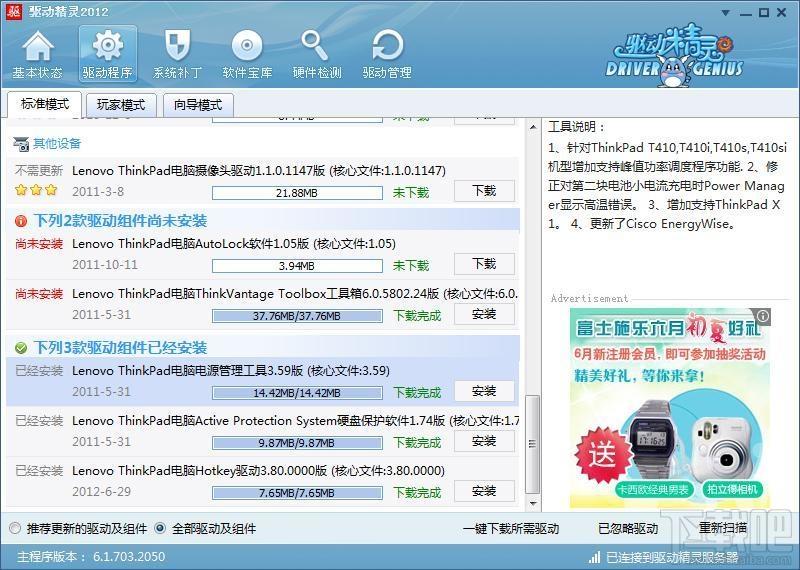
Task: Open the 软件宝库 disc icon
Action: pyautogui.click(x=247, y=54)
